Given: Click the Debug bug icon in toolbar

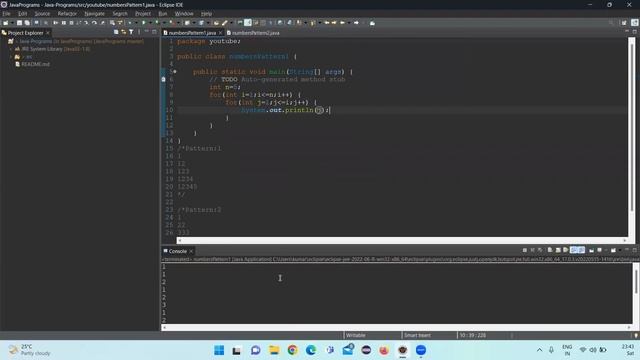Looking at the screenshot, I should 130,23.
